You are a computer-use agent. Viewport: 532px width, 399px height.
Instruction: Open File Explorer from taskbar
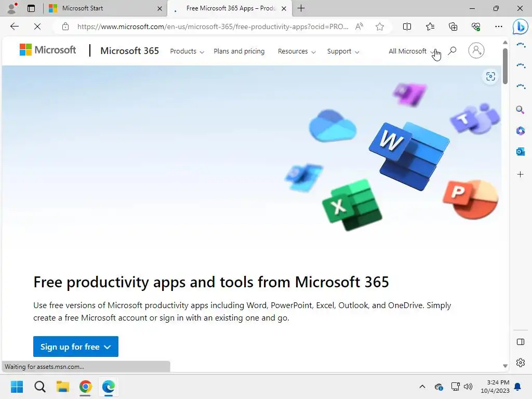63,387
